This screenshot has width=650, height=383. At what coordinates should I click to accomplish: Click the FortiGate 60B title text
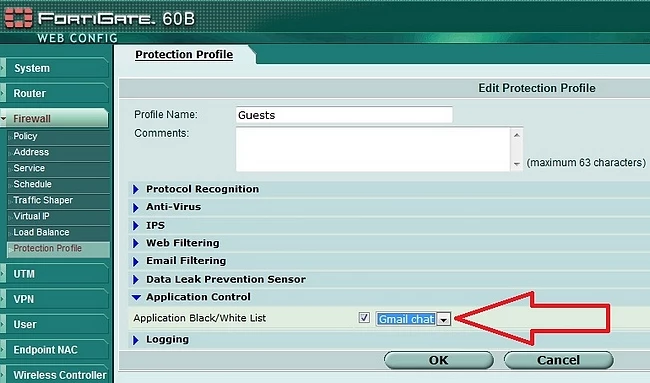[x=116, y=19]
